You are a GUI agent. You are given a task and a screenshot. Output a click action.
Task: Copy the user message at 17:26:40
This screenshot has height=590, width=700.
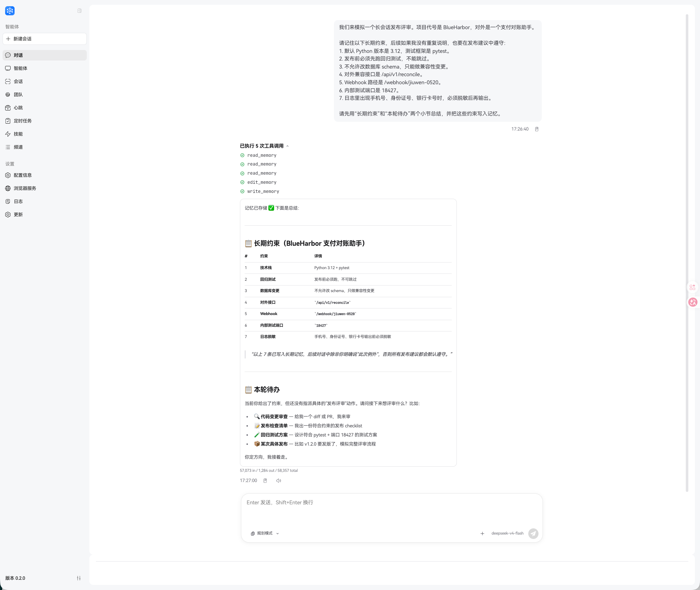click(537, 129)
